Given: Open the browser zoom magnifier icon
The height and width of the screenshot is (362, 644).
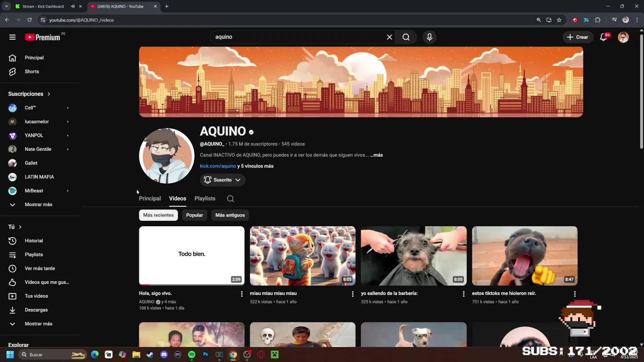Looking at the screenshot, I should (x=539, y=20).
